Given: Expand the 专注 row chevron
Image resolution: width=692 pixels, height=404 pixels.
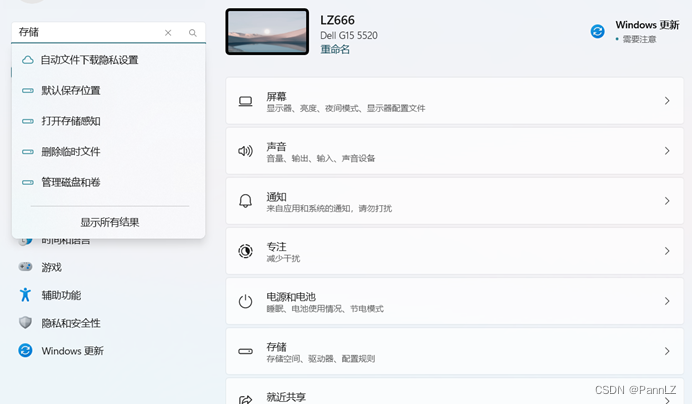Looking at the screenshot, I should point(667,251).
